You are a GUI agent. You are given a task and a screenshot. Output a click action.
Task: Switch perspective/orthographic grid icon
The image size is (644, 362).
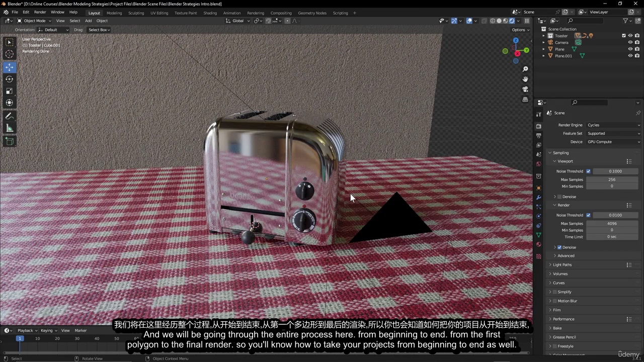point(525,100)
